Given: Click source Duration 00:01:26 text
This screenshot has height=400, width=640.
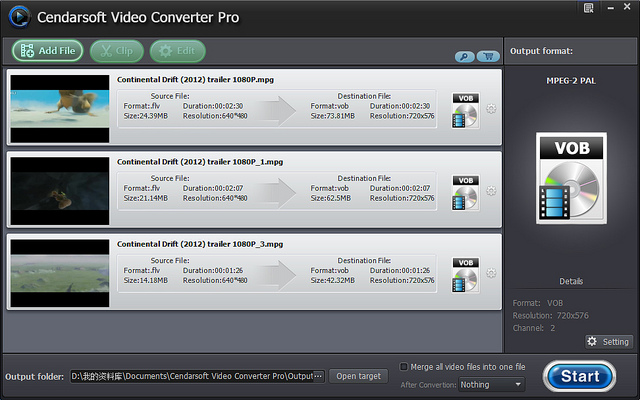Looking at the screenshot, I should point(213,270).
